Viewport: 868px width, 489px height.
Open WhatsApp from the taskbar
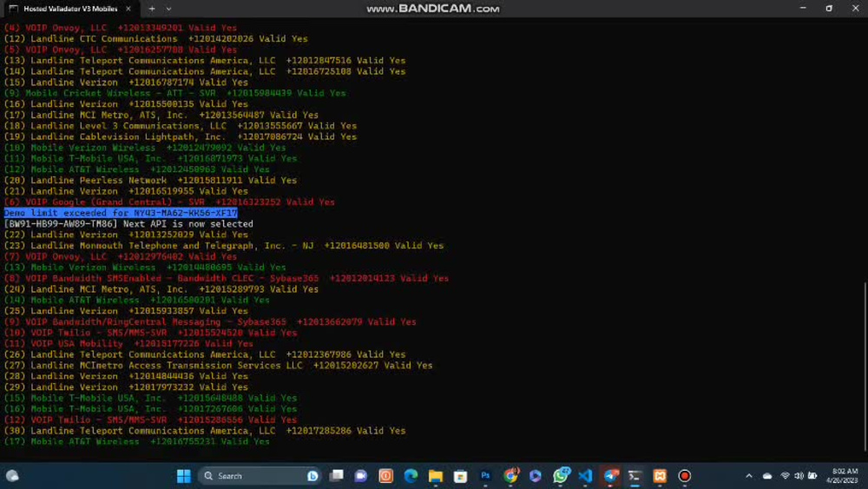pyautogui.click(x=560, y=476)
